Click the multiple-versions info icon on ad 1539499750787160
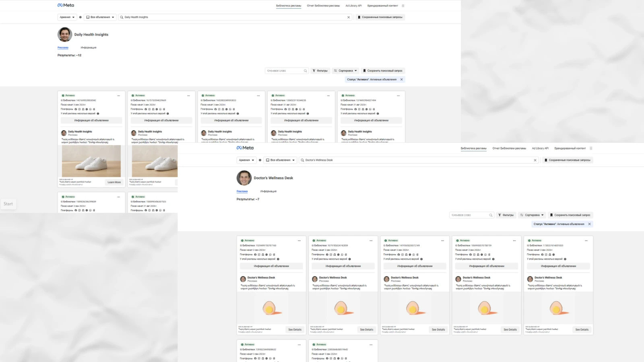The image size is (644, 362). click(x=278, y=259)
